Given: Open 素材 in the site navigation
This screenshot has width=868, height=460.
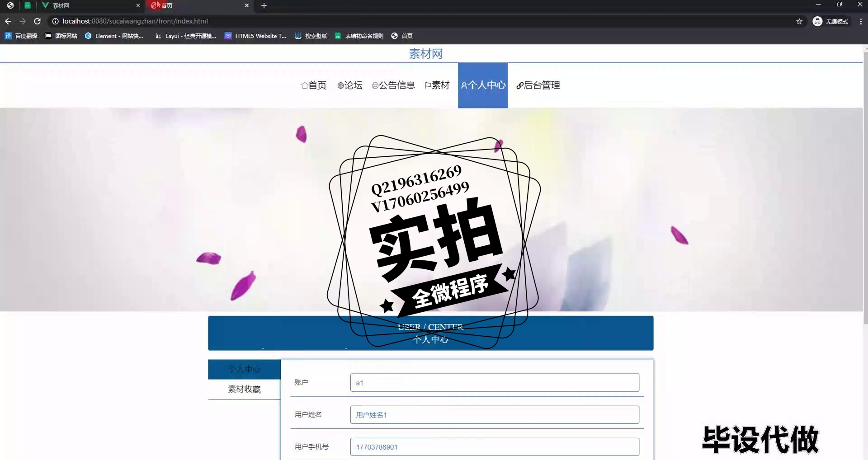Looking at the screenshot, I should click(x=437, y=85).
